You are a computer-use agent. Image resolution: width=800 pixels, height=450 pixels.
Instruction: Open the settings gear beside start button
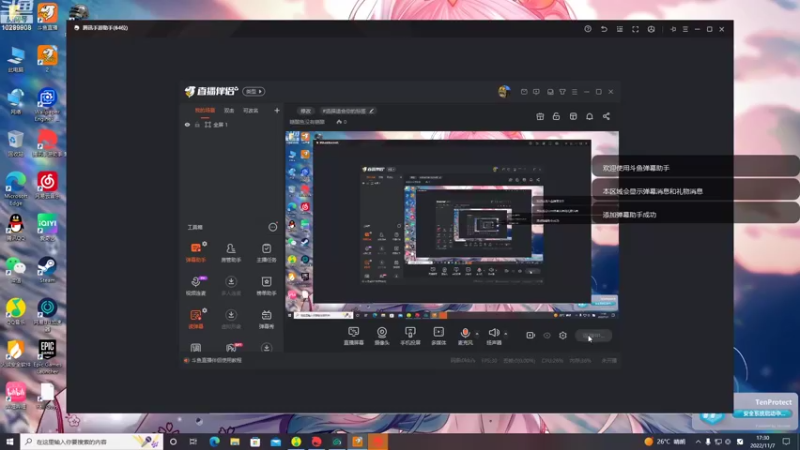click(x=563, y=335)
